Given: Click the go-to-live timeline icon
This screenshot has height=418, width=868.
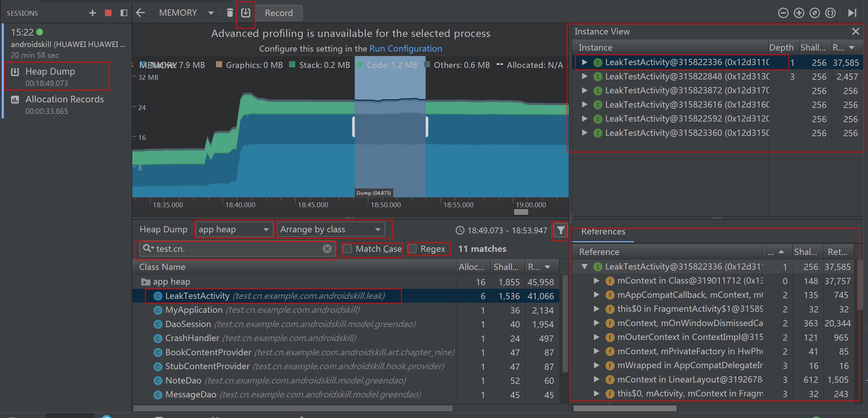Looking at the screenshot, I should [852, 13].
